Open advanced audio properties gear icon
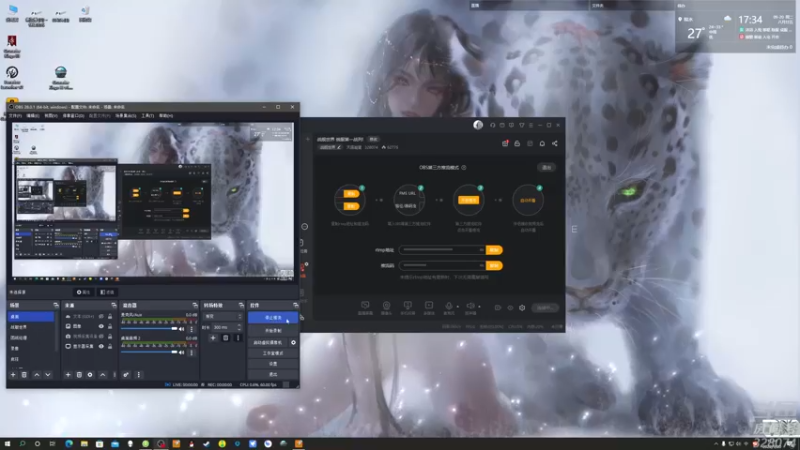 [126, 375]
